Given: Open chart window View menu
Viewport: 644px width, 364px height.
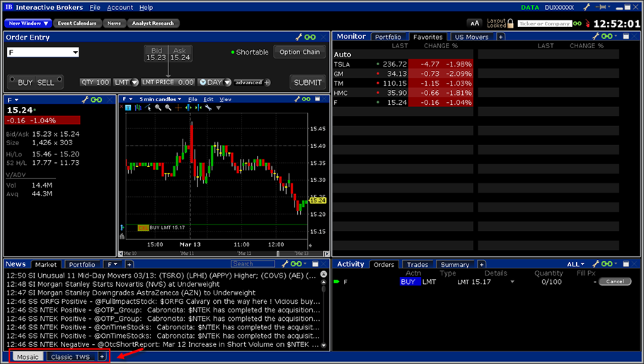Looking at the screenshot, I should point(225,99).
